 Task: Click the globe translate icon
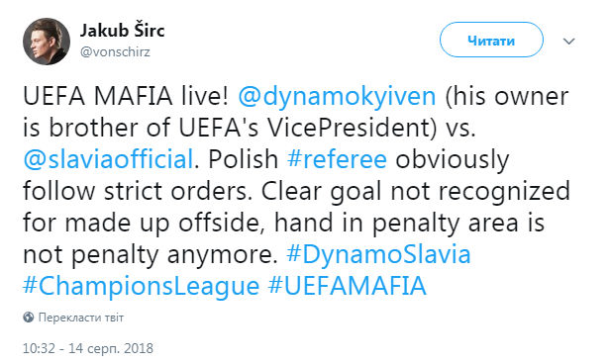[x=29, y=318]
